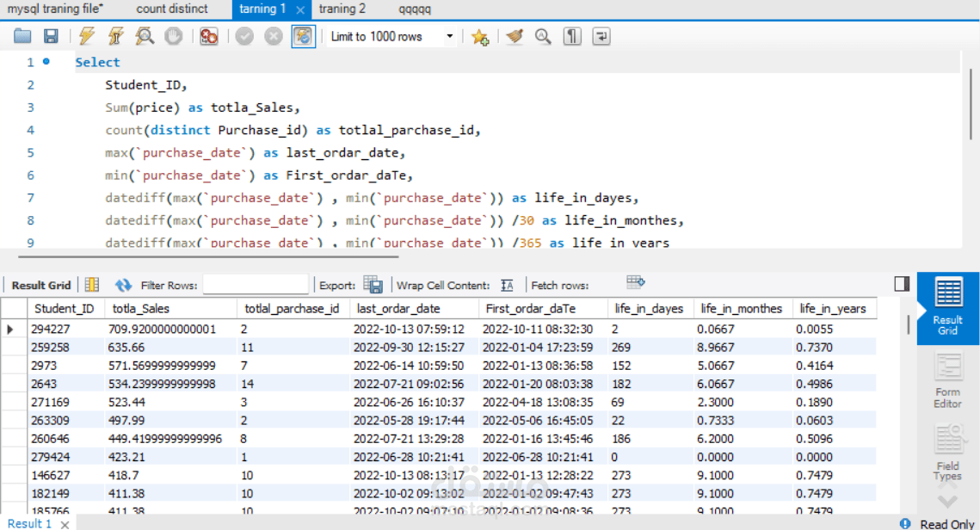Sort by life_in_dayes column header
The width and height of the screenshot is (980, 530).
650,308
